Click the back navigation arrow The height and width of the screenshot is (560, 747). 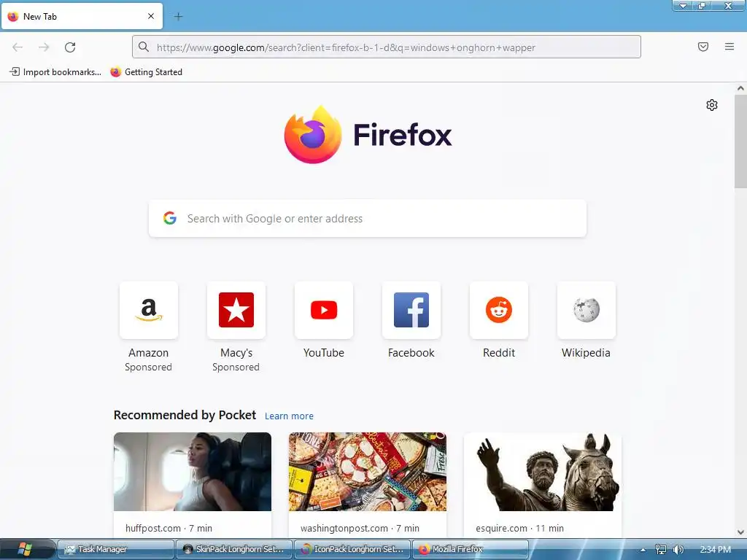click(18, 47)
